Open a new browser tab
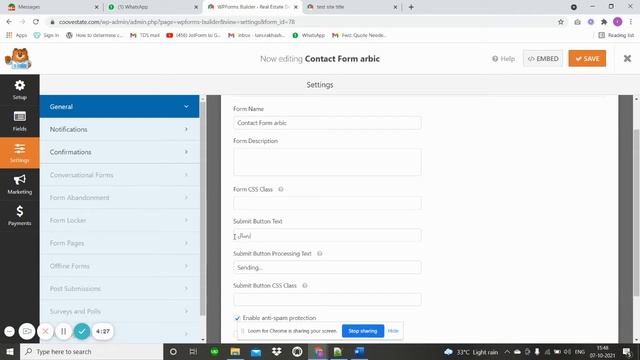The image size is (640, 360). point(411,7)
